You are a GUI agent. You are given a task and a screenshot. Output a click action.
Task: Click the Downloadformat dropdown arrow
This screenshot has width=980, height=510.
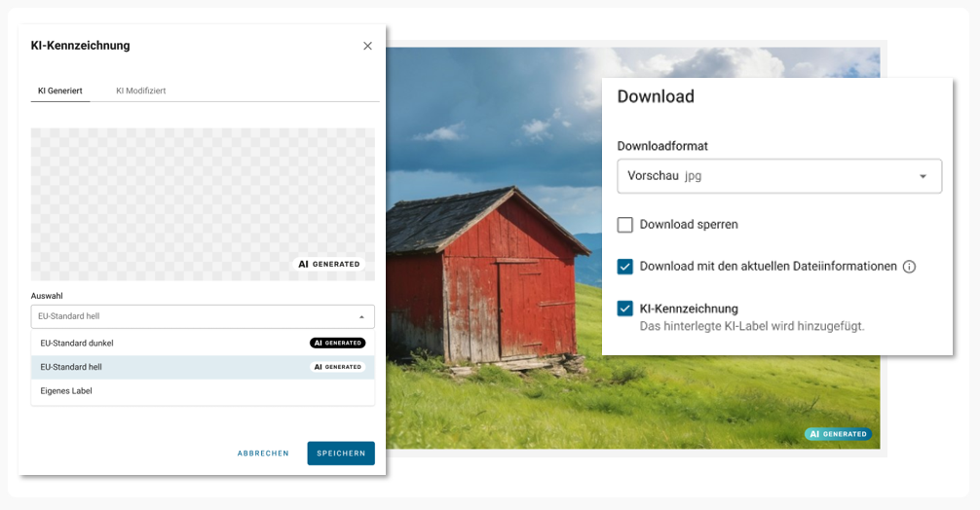(923, 177)
